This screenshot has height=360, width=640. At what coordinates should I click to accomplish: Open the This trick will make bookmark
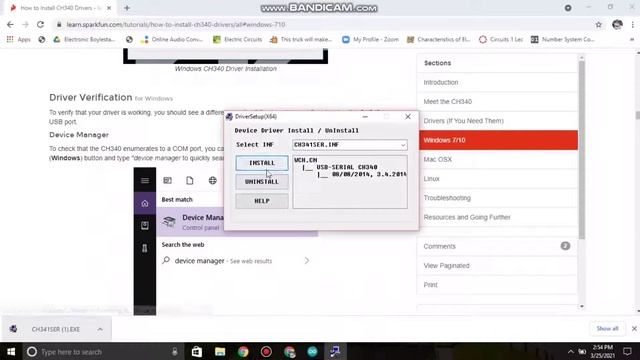301,40
